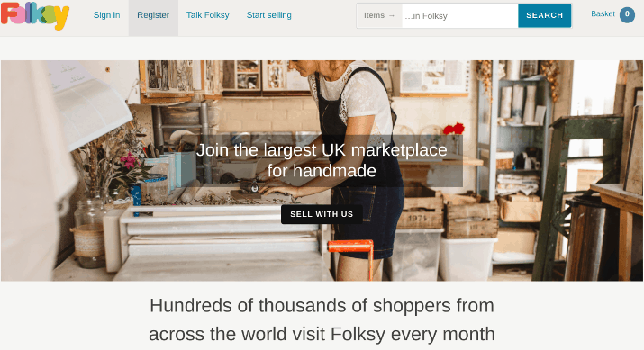Image resolution: width=644 pixels, height=350 pixels.
Task: Click the colorful Folksy logo
Action: 35,16
